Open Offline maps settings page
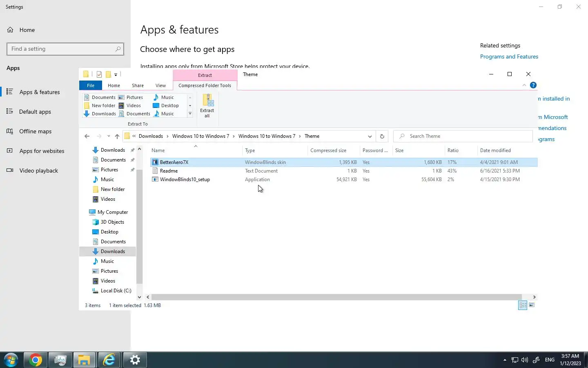The height and width of the screenshot is (368, 588). point(36,131)
